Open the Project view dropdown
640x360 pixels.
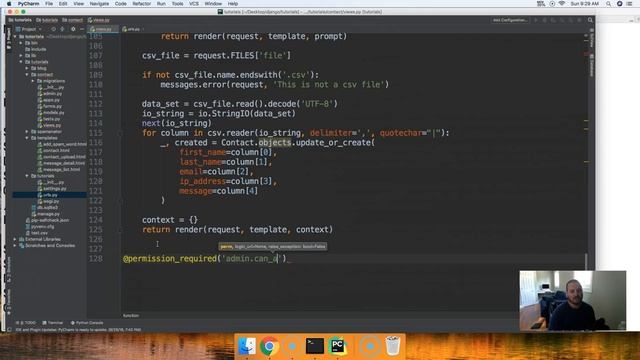29,29
